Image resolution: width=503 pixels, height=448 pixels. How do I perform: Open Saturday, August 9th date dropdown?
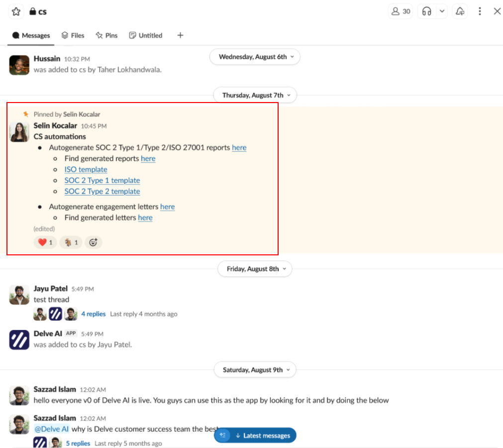point(255,370)
